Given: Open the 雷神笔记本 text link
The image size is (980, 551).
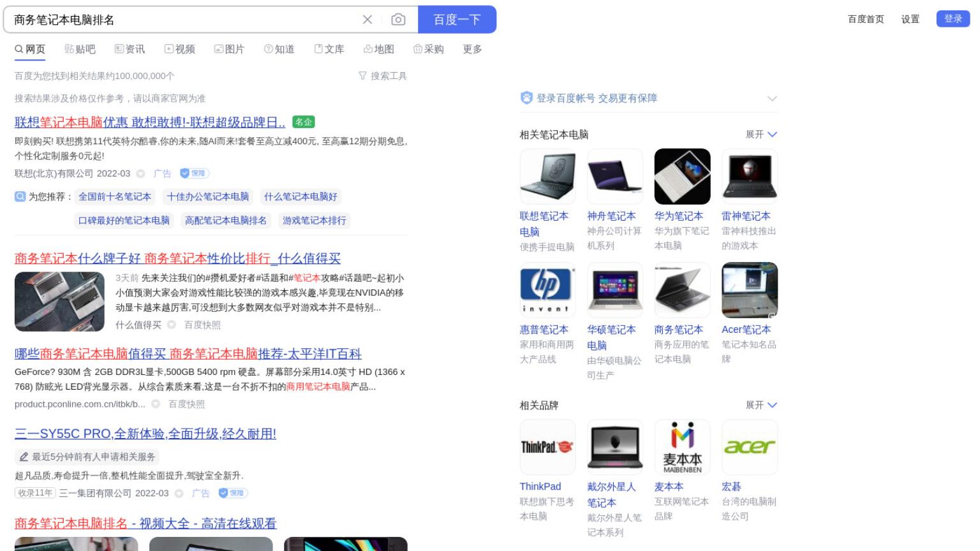Looking at the screenshot, I should (746, 216).
